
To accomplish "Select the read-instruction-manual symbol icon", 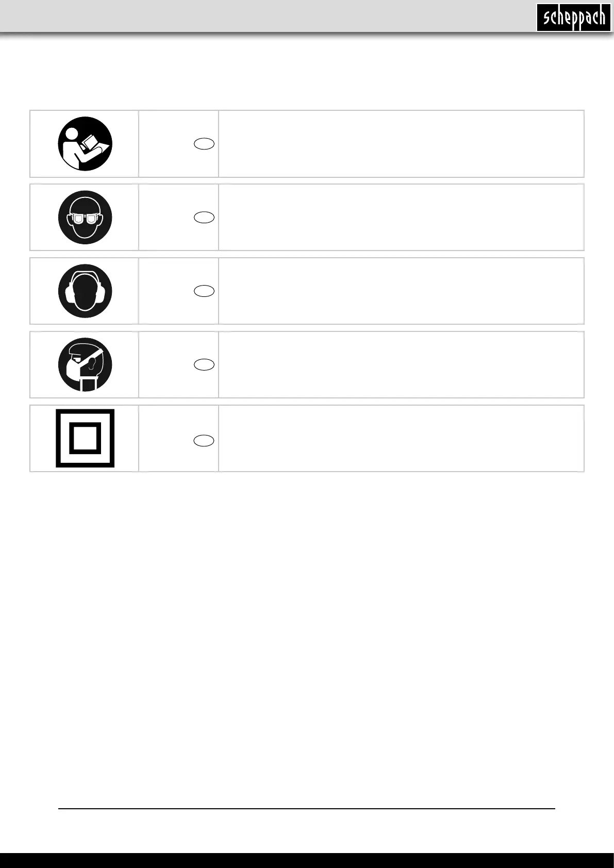I will [85, 144].
